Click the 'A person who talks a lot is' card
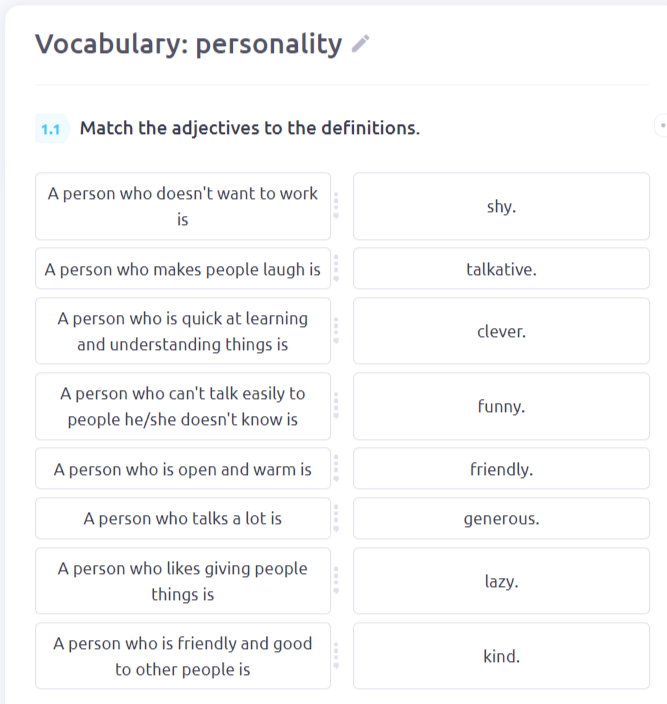This screenshot has width=667, height=704. tap(183, 518)
